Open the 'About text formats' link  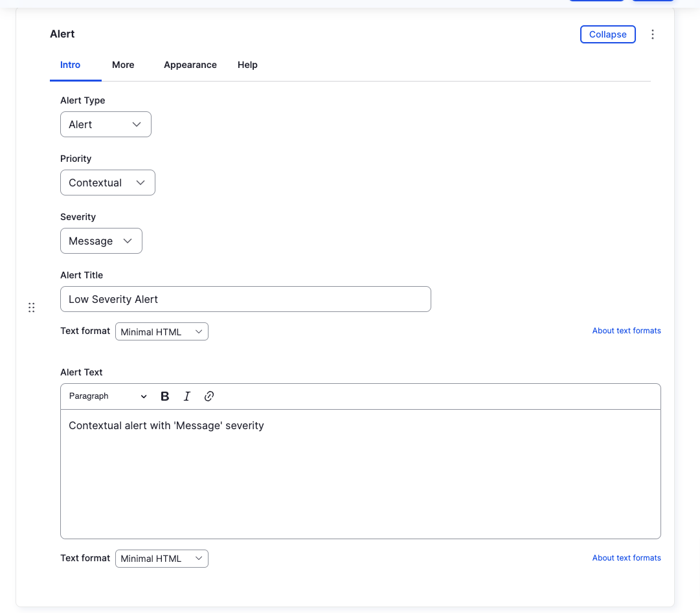(626, 330)
